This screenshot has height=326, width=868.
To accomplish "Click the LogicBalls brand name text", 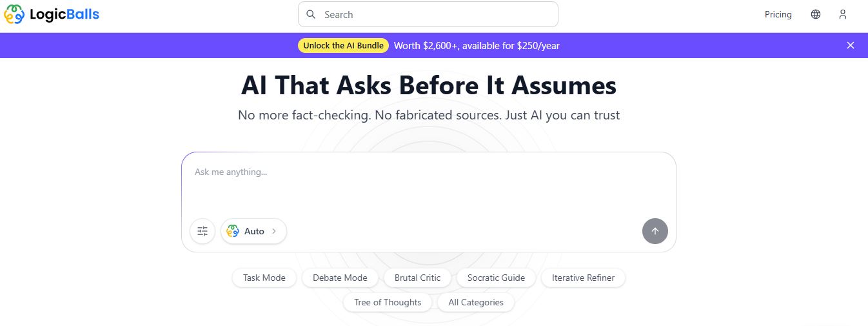I will (x=64, y=14).
